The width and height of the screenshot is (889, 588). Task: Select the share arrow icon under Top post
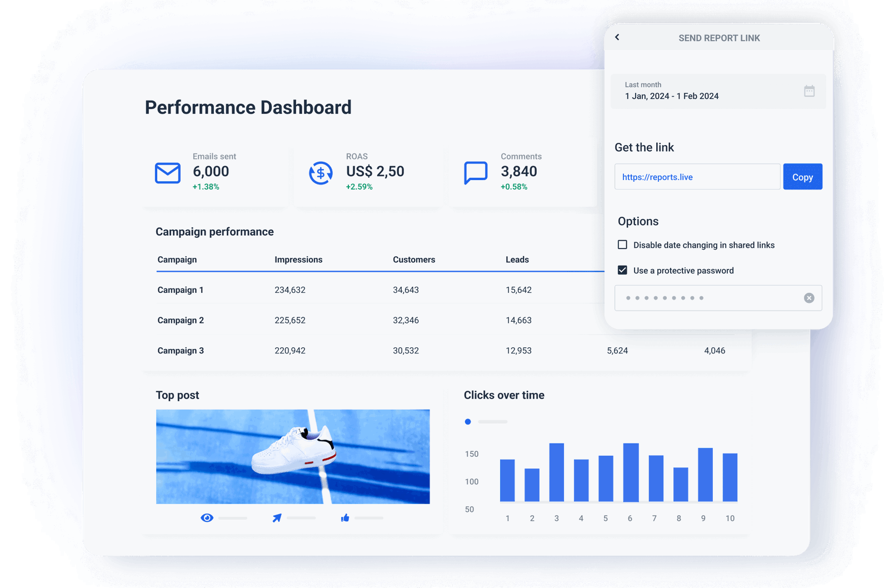[276, 517]
